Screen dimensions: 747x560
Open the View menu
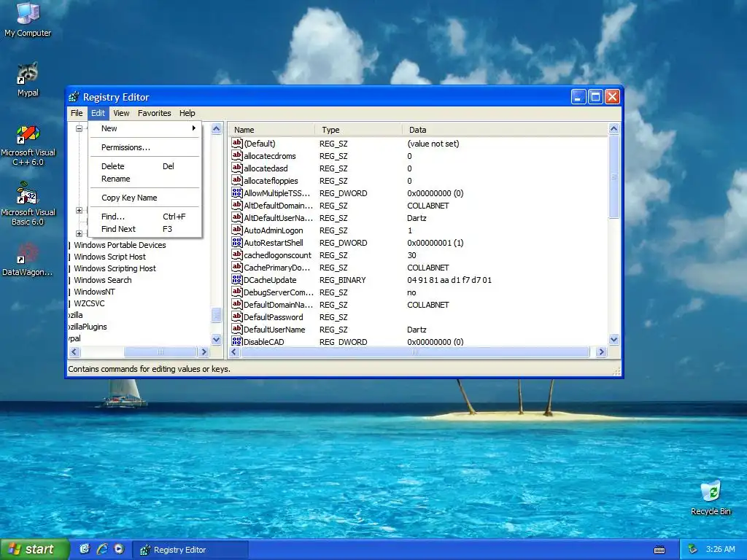(121, 113)
